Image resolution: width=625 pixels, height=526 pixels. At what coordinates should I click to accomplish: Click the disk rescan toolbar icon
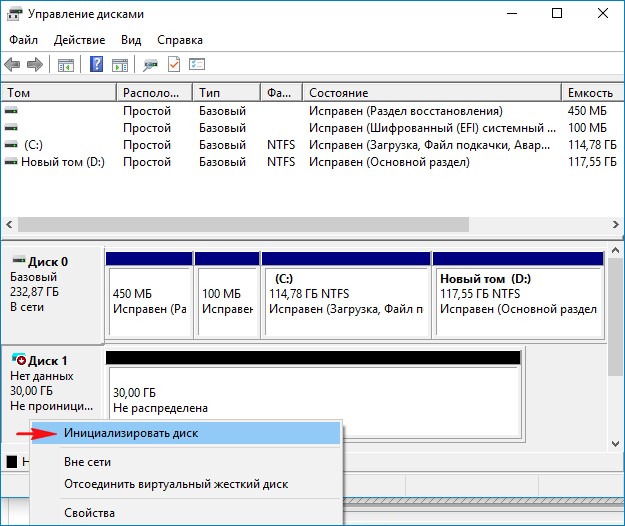[x=150, y=65]
